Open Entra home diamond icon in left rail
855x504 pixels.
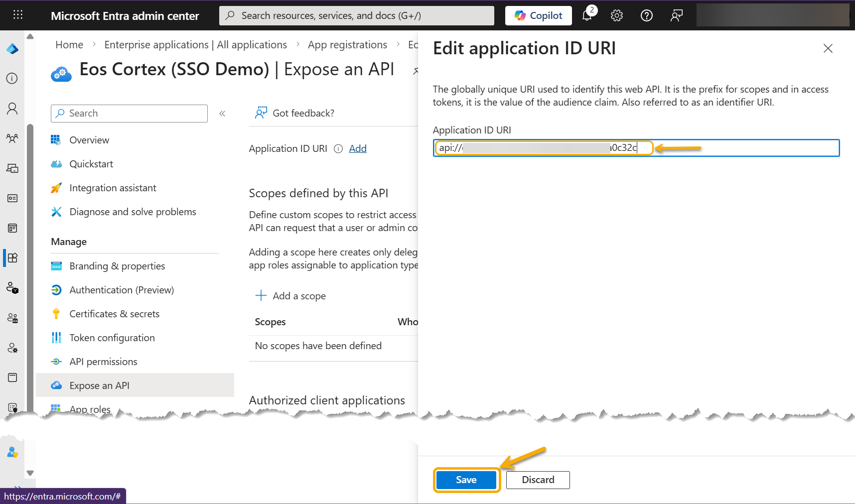[12, 49]
